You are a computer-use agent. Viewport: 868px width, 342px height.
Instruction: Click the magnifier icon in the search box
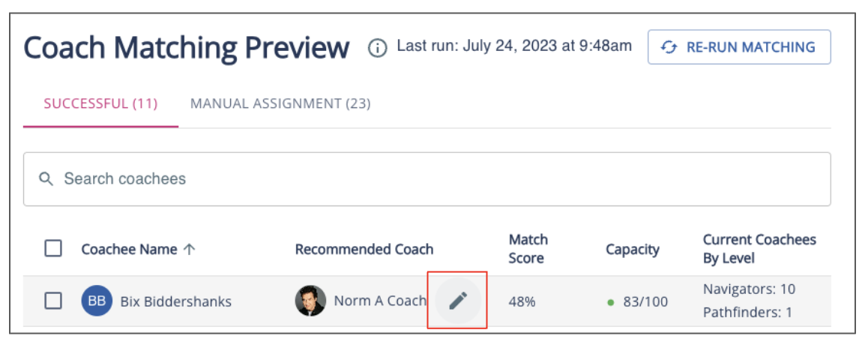point(46,179)
